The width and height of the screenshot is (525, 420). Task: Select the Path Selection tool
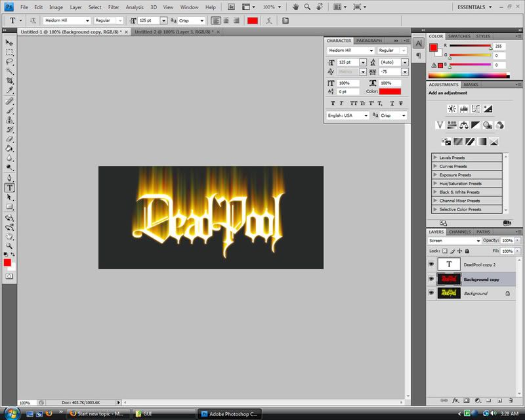[x=9, y=198]
